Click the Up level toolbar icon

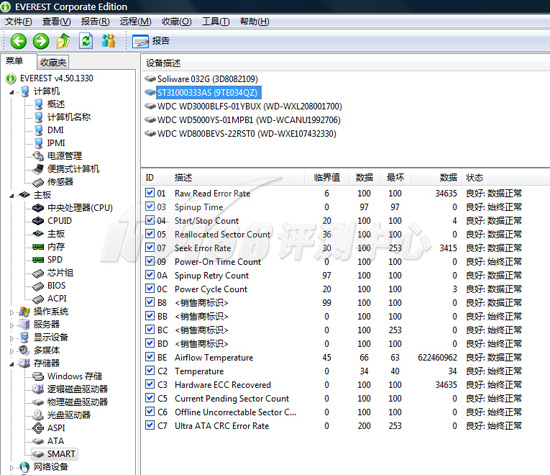[63, 41]
